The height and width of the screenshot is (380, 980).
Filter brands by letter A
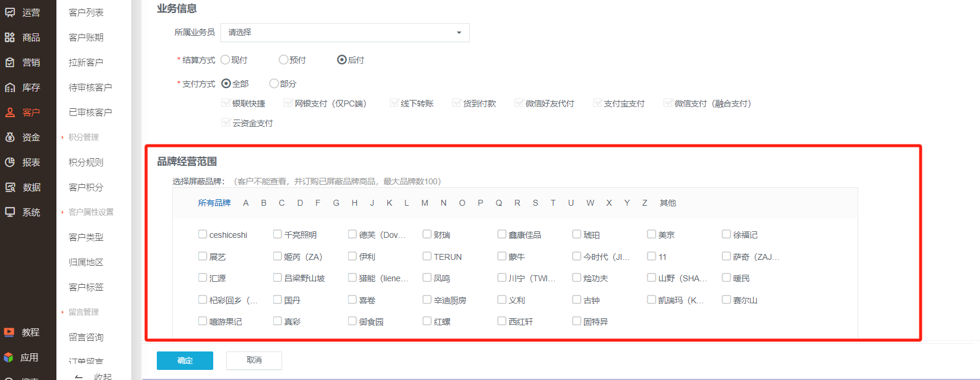(x=246, y=203)
